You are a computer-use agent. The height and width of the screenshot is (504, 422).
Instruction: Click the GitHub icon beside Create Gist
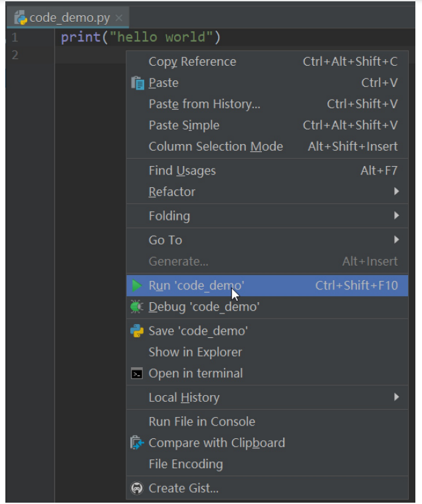137,489
